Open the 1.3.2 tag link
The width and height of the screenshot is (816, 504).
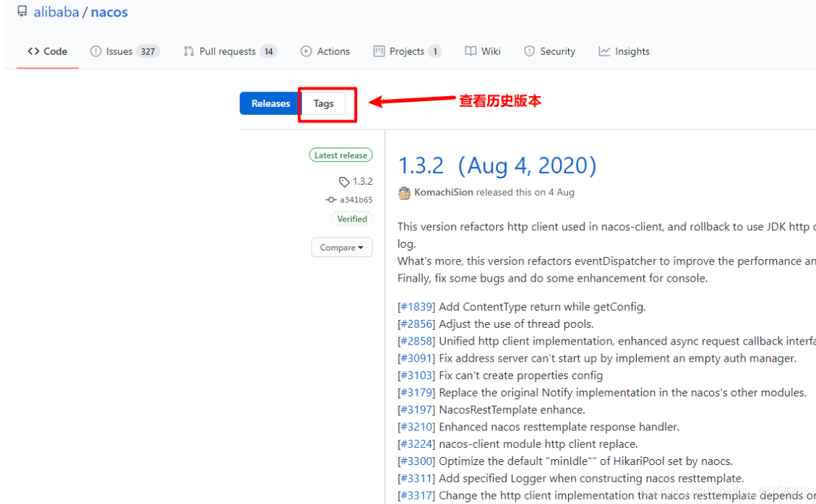click(363, 181)
